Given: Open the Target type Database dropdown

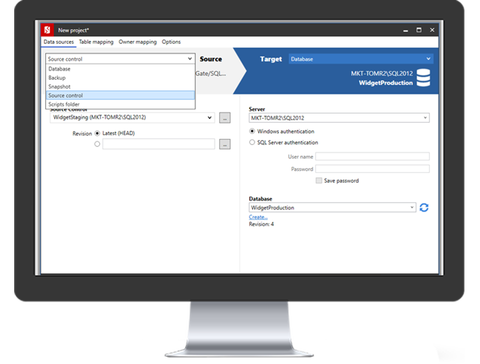Looking at the screenshot, I should (361, 59).
